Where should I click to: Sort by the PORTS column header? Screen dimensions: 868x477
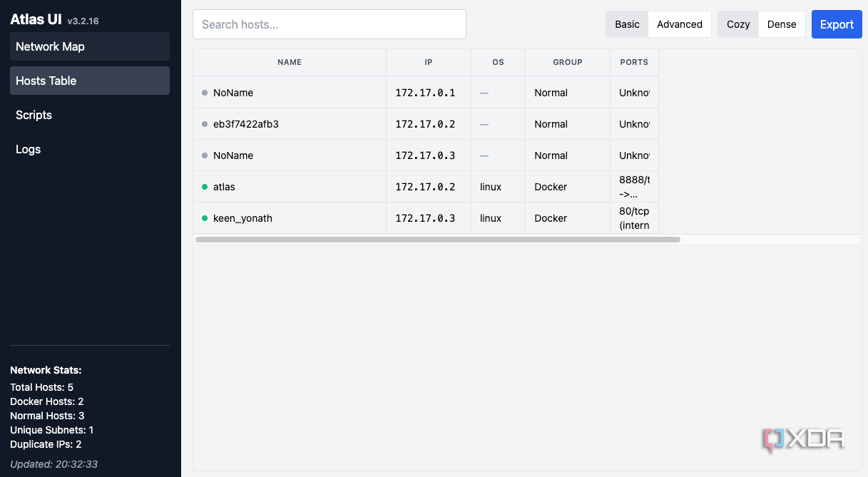pyautogui.click(x=634, y=62)
